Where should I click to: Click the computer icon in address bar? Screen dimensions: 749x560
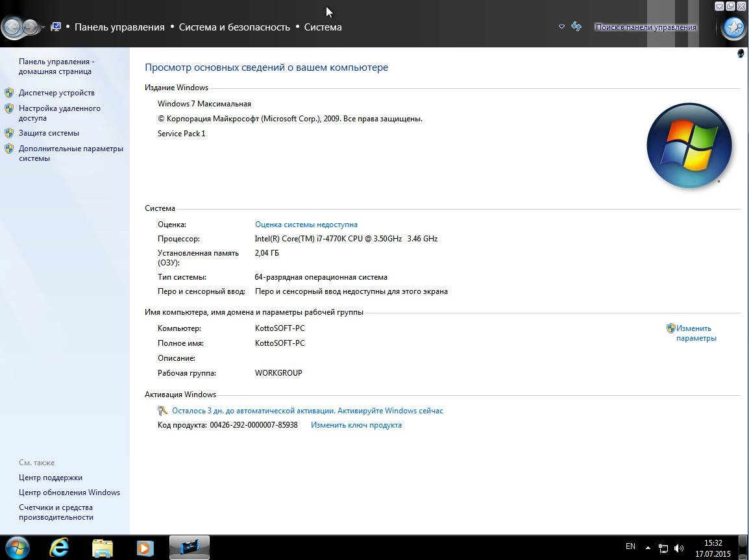click(x=56, y=27)
